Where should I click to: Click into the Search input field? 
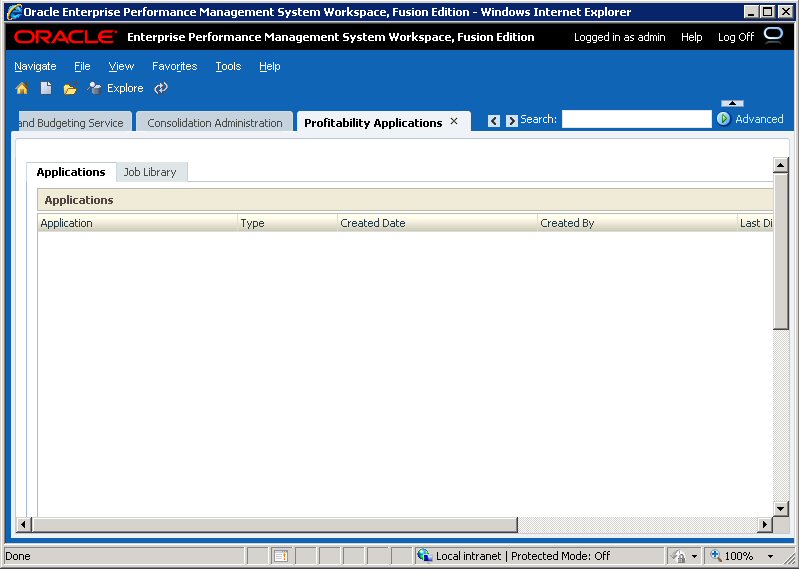click(x=636, y=119)
